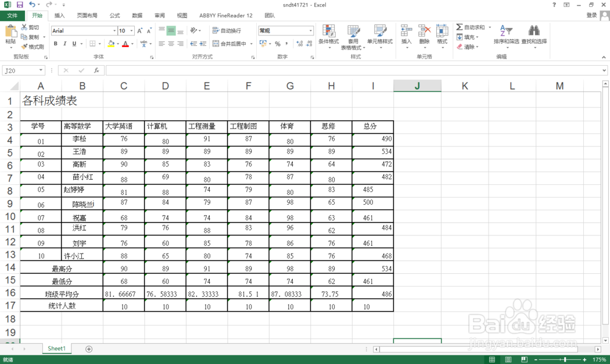This screenshot has width=610, height=364.
Task: Undo the last action
Action: click(x=32, y=5)
